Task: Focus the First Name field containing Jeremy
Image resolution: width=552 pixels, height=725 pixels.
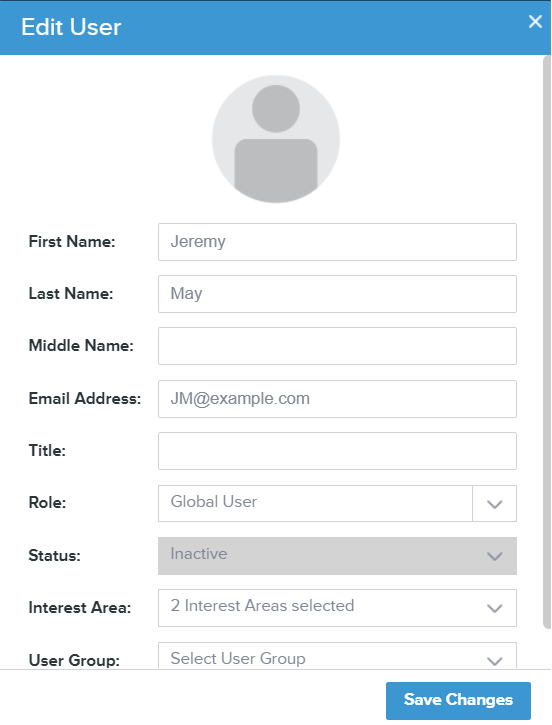Action: [337, 242]
